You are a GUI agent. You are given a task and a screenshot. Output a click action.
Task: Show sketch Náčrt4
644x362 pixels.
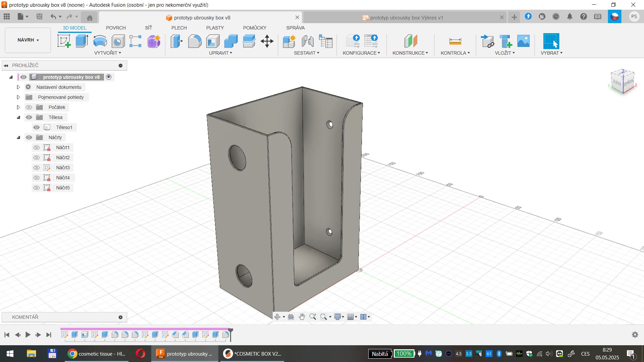37,178
